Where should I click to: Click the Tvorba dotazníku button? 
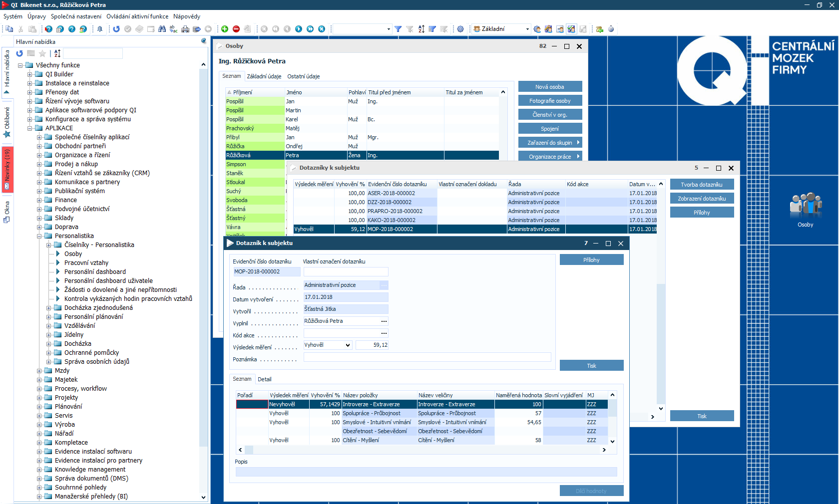pos(702,185)
